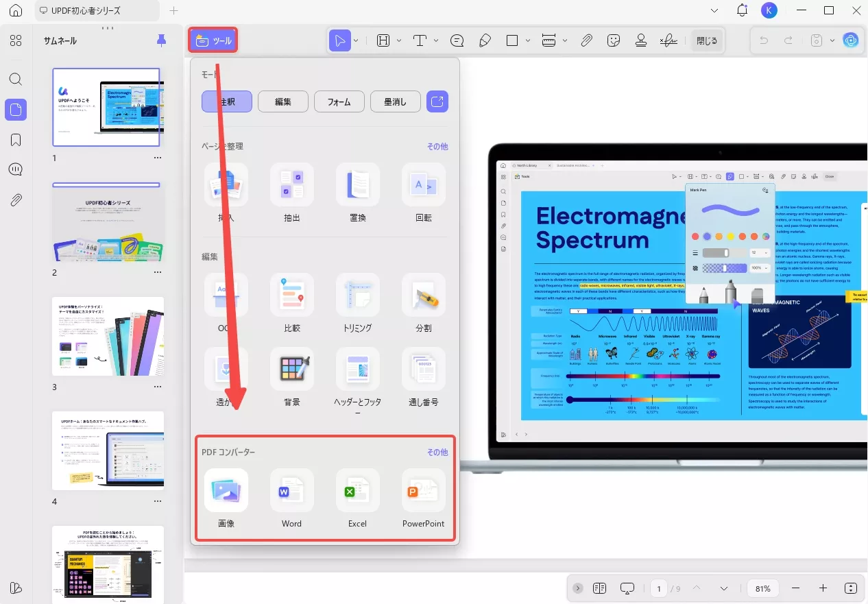This screenshot has height=604, width=868.
Task: Select the rectangle shape tool
Action: pyautogui.click(x=512, y=40)
